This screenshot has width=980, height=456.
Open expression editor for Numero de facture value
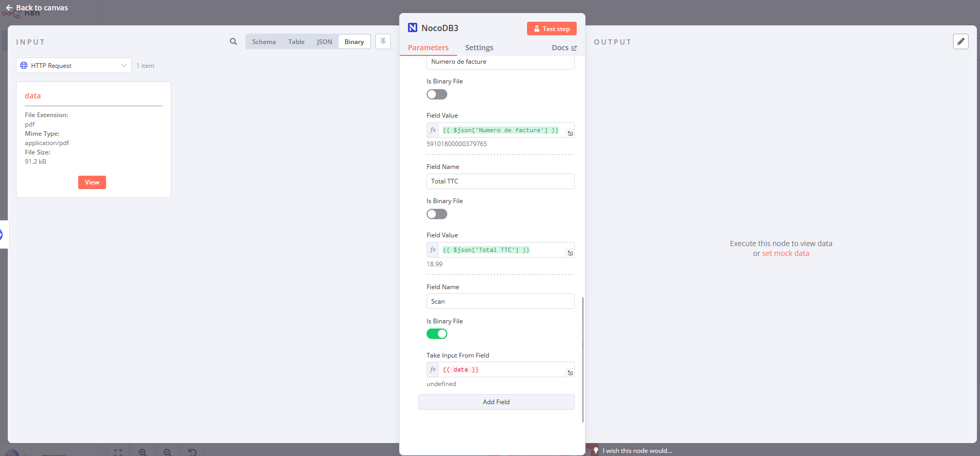click(x=570, y=134)
